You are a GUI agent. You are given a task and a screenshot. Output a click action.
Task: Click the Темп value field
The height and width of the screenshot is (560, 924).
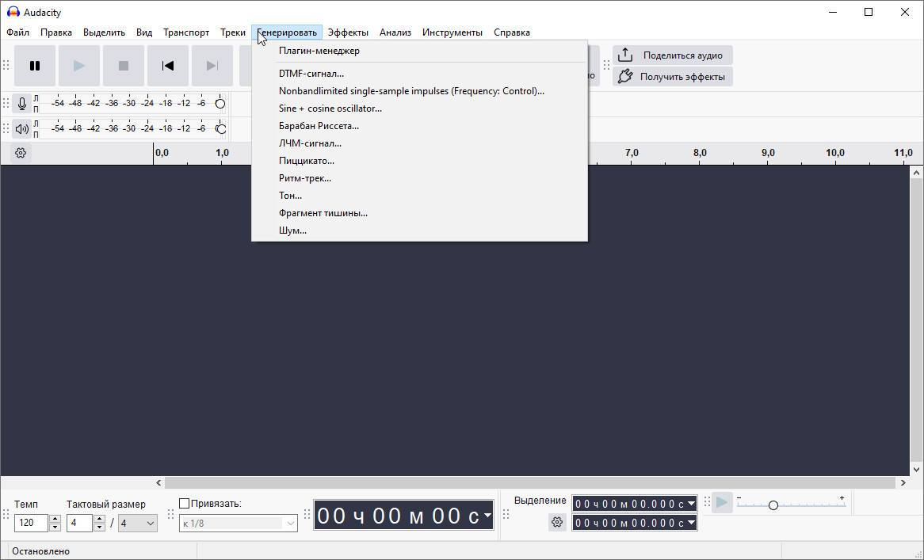click(x=32, y=523)
